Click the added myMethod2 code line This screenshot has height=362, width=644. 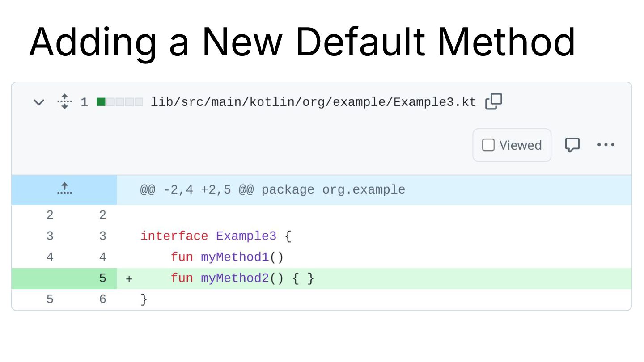tap(242, 278)
